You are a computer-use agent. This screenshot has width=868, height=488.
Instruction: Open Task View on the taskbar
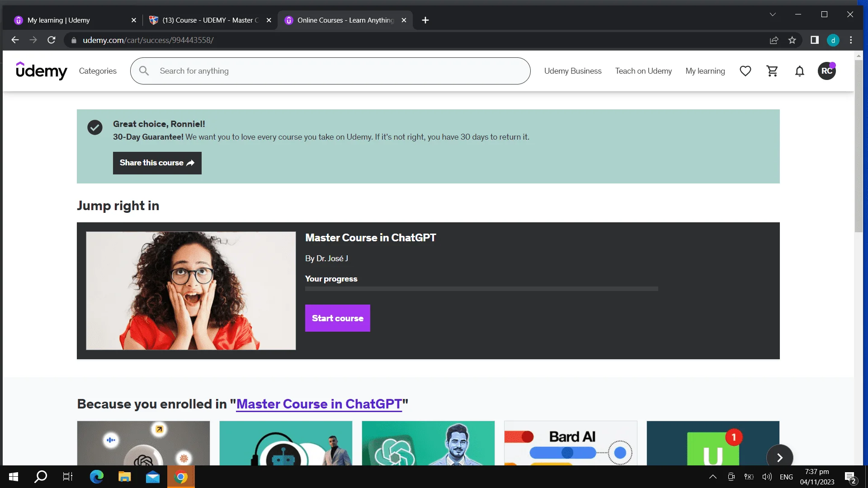point(68,477)
